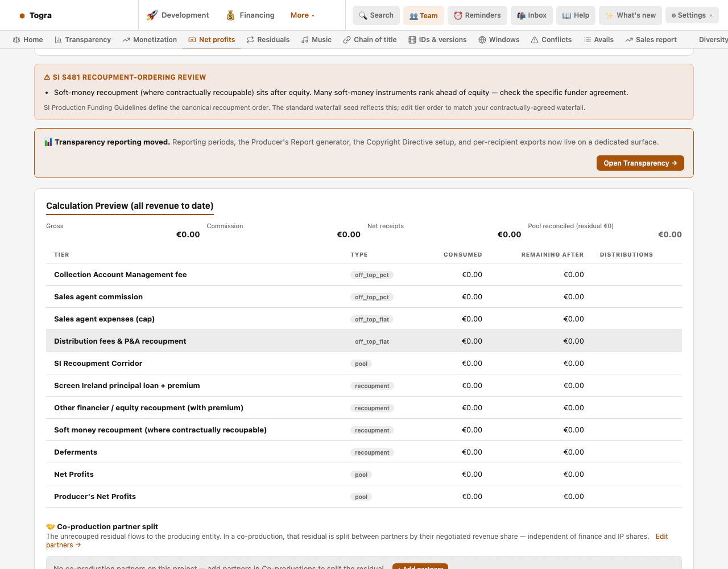Screen dimensions: 728x569
Task: Click the Inbox mailbox icon
Action: coord(521,15)
